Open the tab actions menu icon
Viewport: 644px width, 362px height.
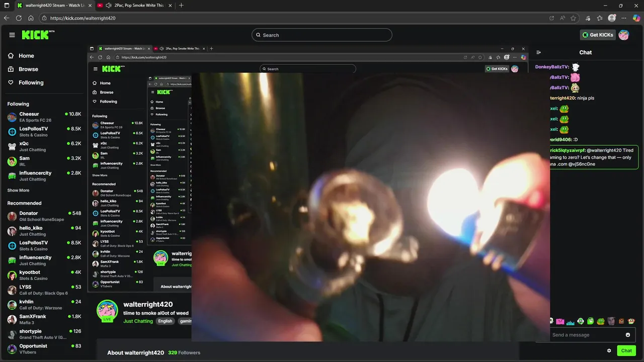click(7, 6)
